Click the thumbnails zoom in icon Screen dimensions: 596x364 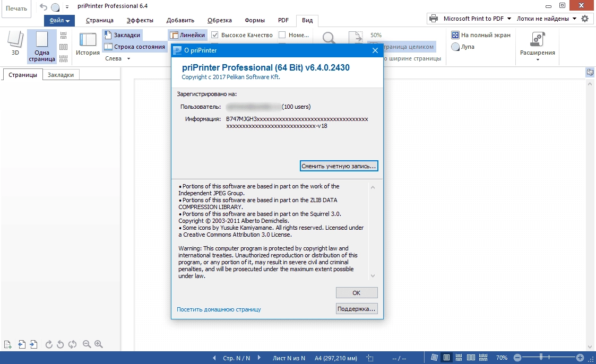(x=99, y=344)
